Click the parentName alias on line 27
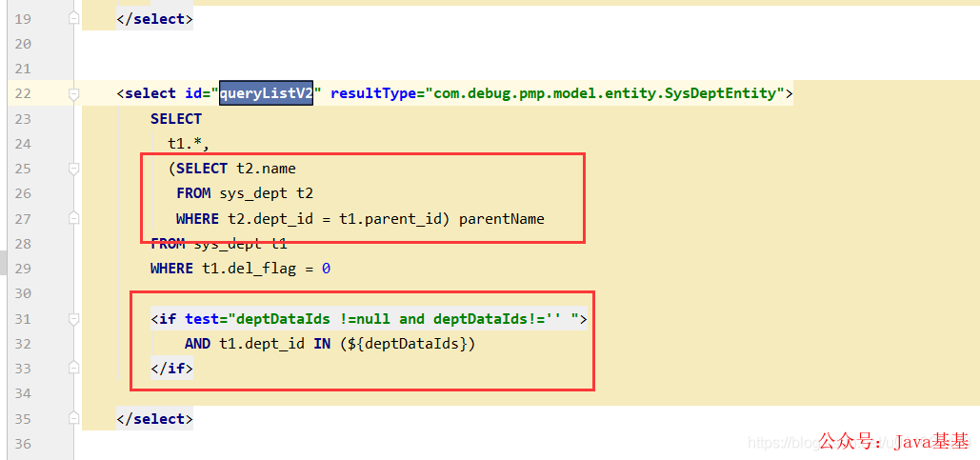Image resolution: width=980 pixels, height=460 pixels. (502, 219)
